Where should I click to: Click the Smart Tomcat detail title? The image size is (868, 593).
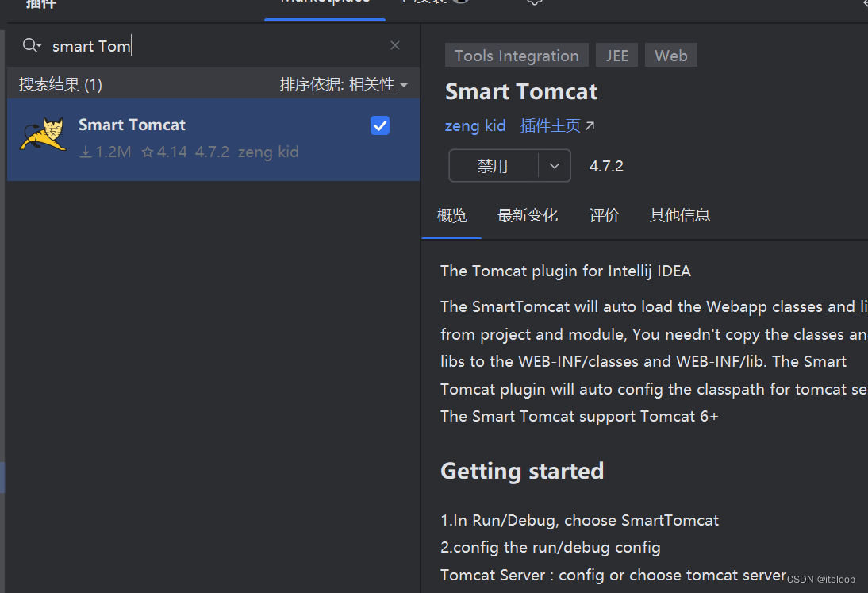pos(521,92)
